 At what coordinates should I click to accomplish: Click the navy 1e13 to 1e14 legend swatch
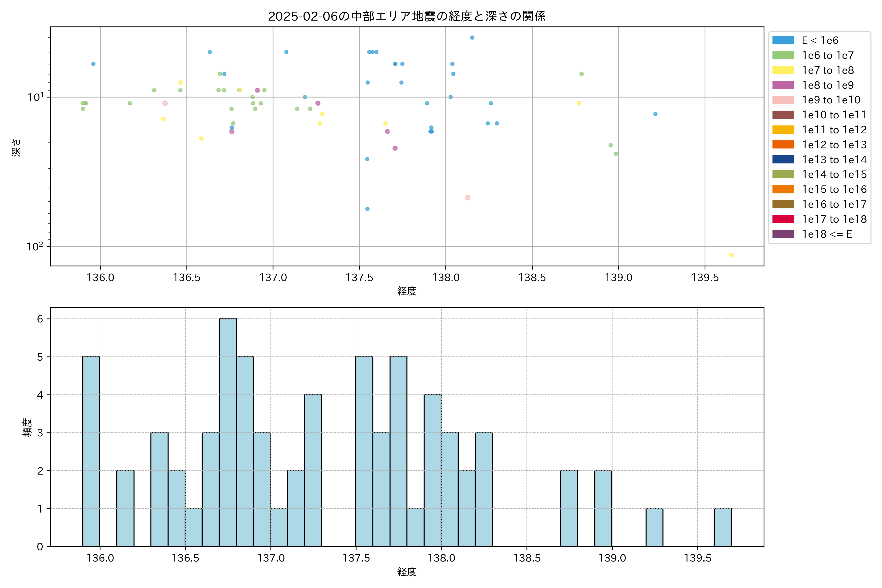(783, 159)
